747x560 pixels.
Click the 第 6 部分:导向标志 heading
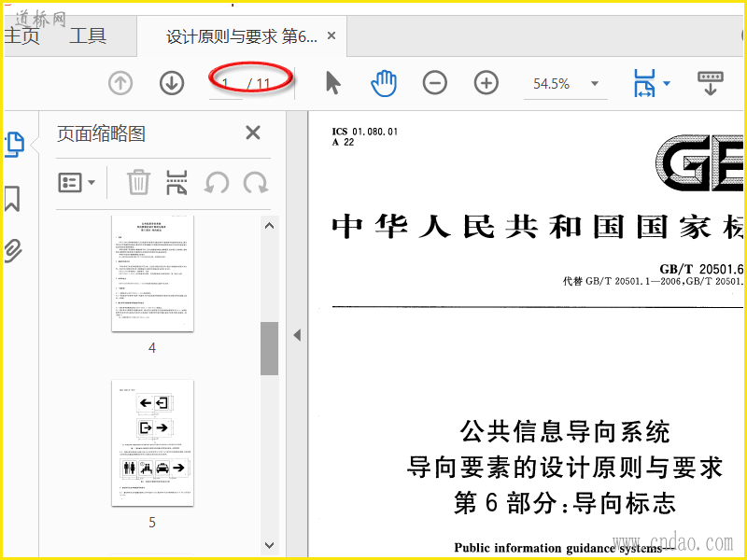[565, 503]
